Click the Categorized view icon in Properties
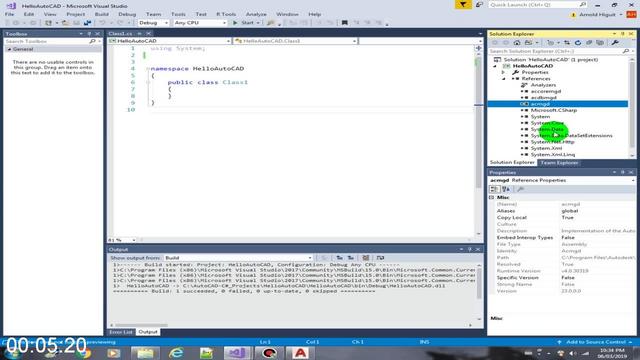Viewport: 640px width, 360px height. (494, 189)
